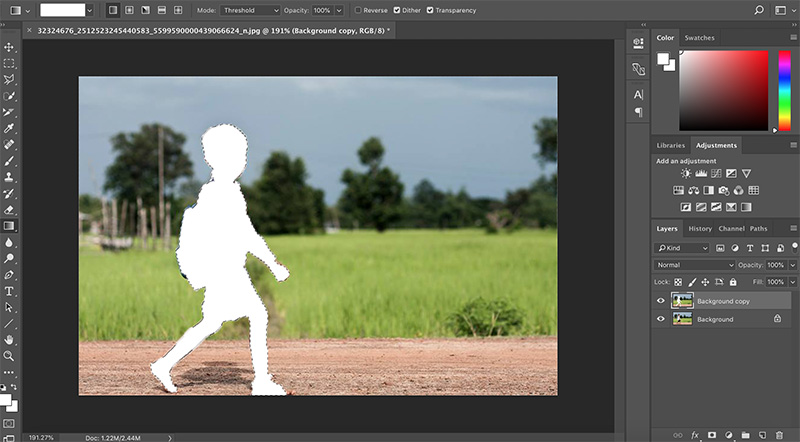Choose Radial Gradient style in options bar
Image resolution: width=800 pixels, height=442 pixels.
point(129,10)
